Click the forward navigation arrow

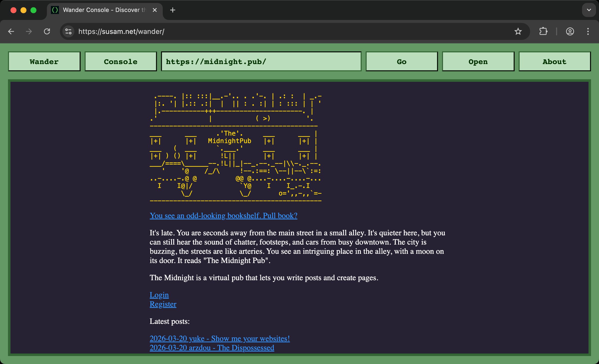coord(28,31)
